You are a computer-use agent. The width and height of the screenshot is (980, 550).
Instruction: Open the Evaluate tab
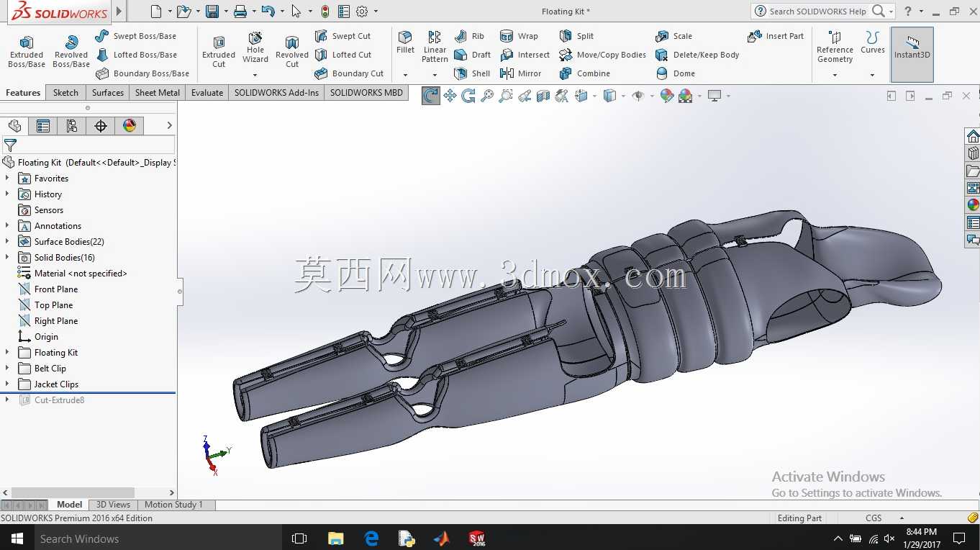[x=207, y=93]
